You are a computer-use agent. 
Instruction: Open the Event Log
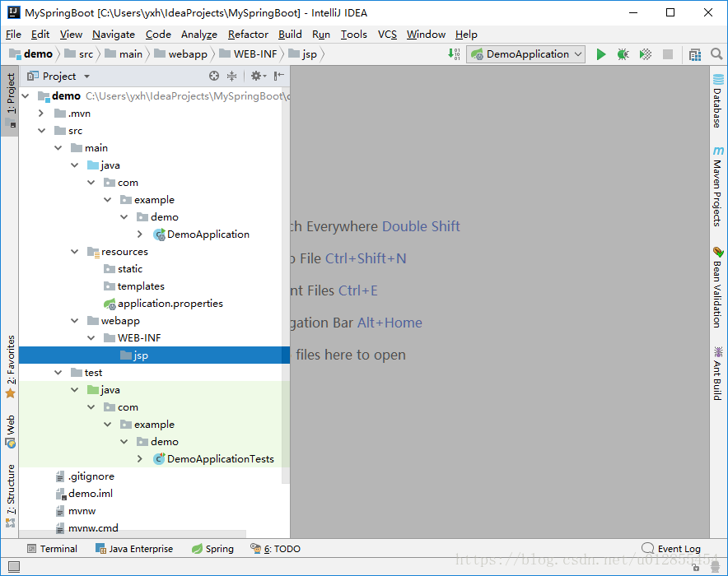click(x=671, y=549)
